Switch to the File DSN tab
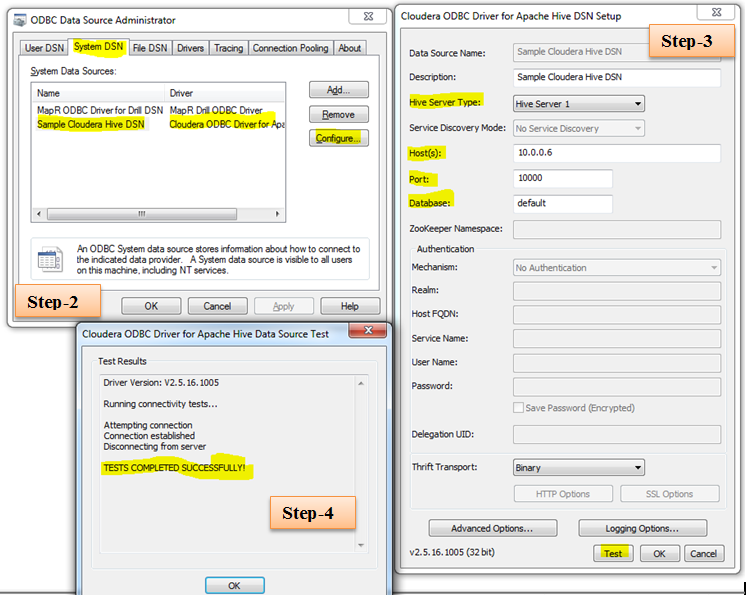746x595 pixels. coord(150,48)
